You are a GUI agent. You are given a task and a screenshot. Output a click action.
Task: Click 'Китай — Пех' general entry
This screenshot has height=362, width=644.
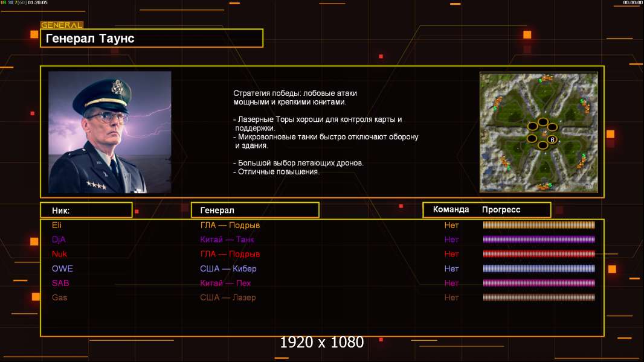pyautogui.click(x=225, y=283)
